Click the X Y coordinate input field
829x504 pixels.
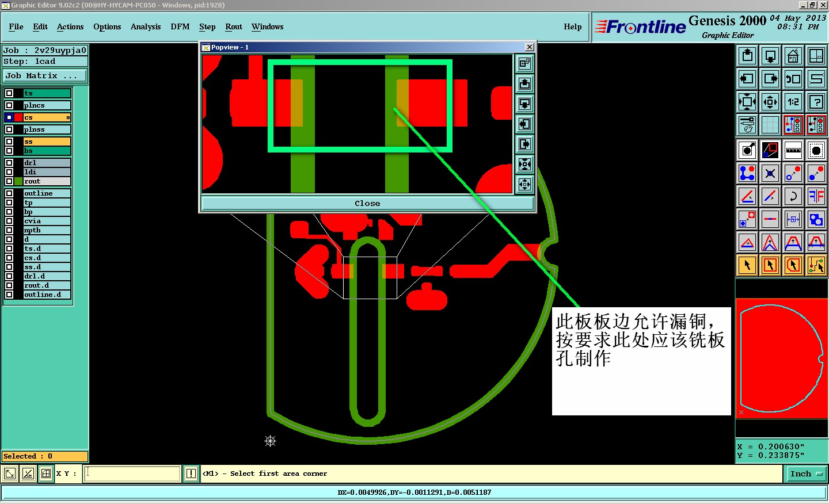[x=132, y=474]
